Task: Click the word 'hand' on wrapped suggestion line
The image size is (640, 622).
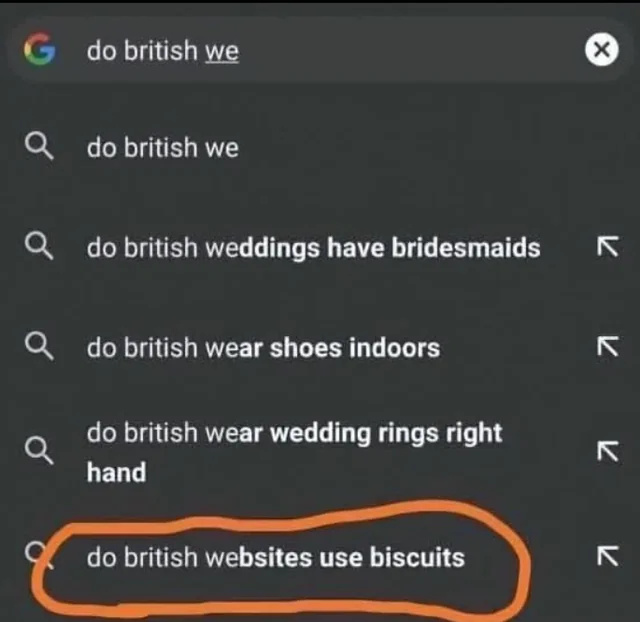Action: 116,472
